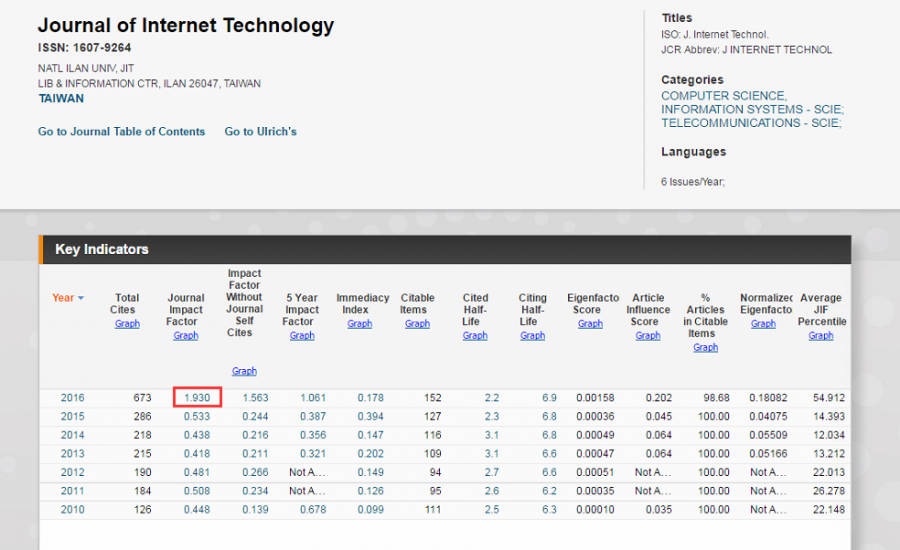Open Graph link under 5 Year Impact Factor
The width and height of the screenshot is (900, 550).
click(x=302, y=335)
